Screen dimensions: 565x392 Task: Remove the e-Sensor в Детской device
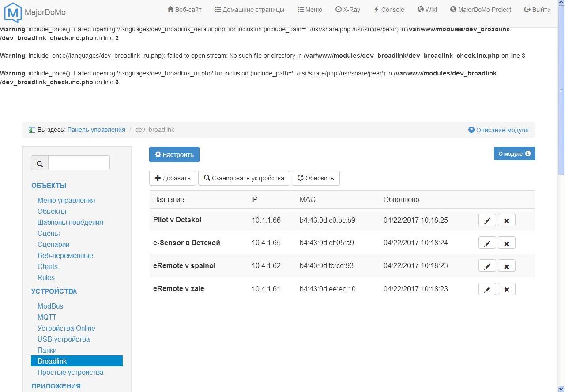[x=506, y=243]
